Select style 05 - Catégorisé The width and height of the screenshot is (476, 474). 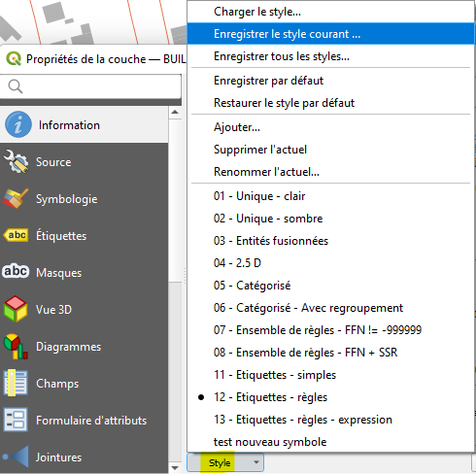point(330,286)
